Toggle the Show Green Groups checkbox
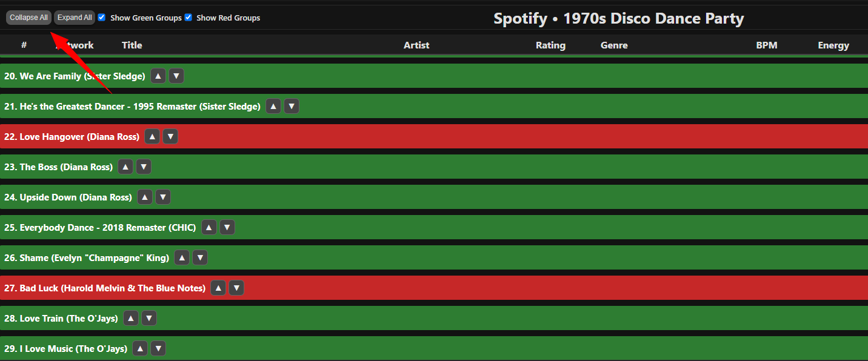The width and height of the screenshot is (868, 361). (101, 18)
